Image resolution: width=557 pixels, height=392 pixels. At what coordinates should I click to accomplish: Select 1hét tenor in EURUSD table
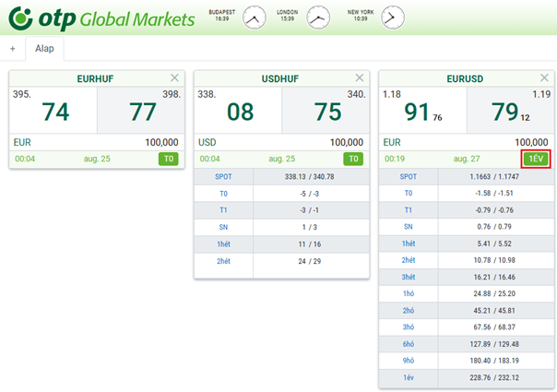pos(409,244)
